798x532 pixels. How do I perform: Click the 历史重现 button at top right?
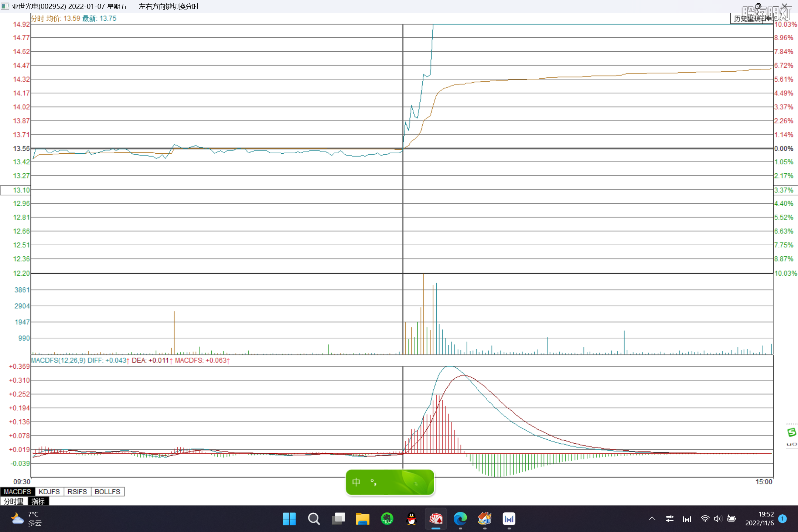click(747, 18)
